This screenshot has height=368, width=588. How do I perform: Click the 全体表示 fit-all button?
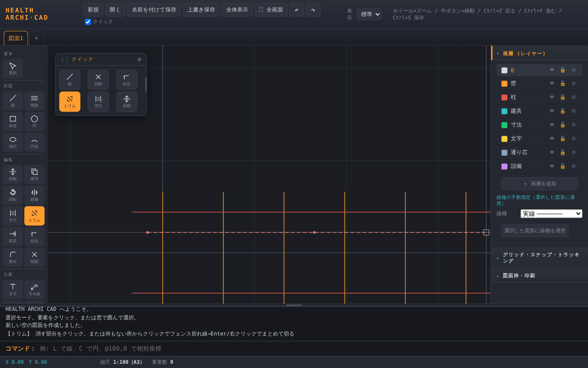(237, 10)
